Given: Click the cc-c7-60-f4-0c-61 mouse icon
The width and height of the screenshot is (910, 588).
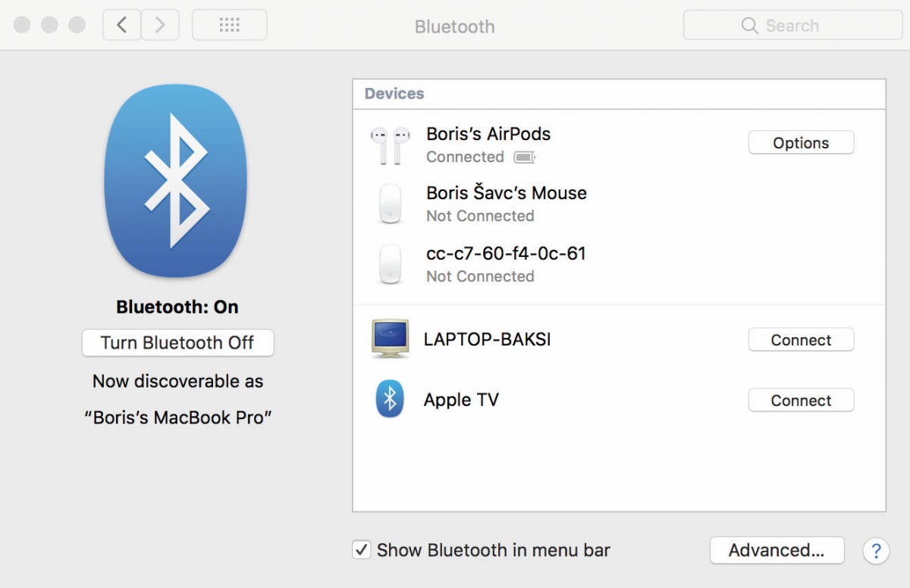Looking at the screenshot, I should point(390,264).
